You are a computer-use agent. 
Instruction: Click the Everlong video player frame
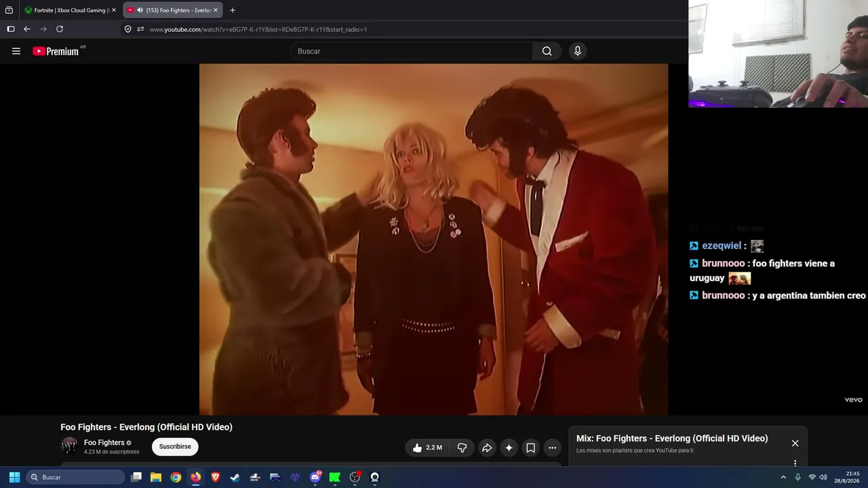(x=433, y=239)
